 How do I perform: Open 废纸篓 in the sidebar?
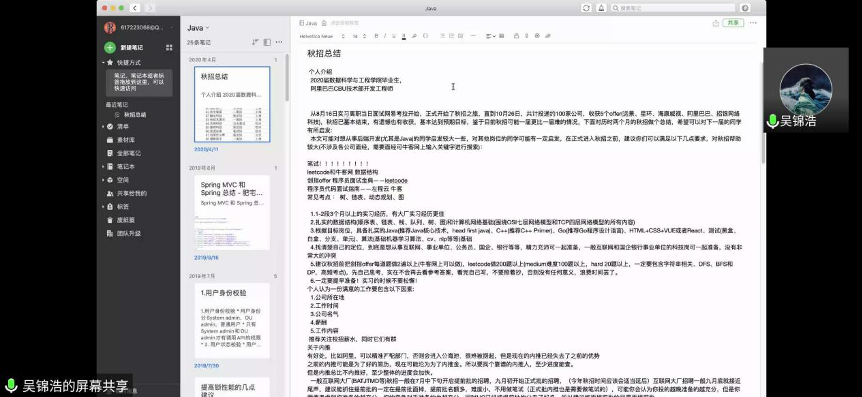(125, 220)
